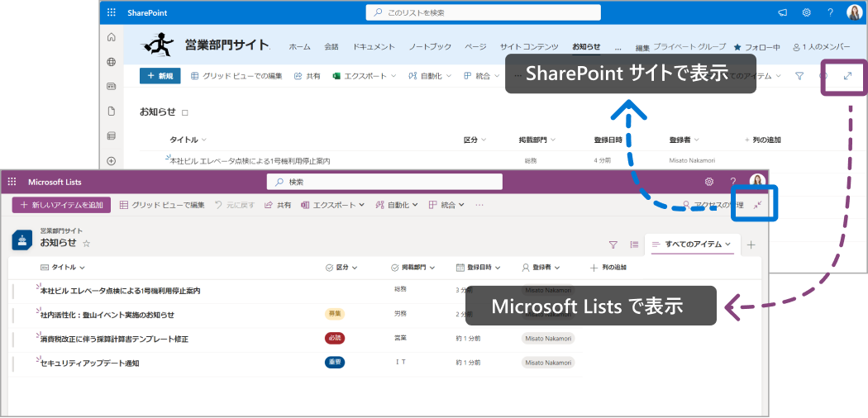Open the lists icon in SharePoint rail
This screenshot has width=868, height=418.
tap(112, 136)
